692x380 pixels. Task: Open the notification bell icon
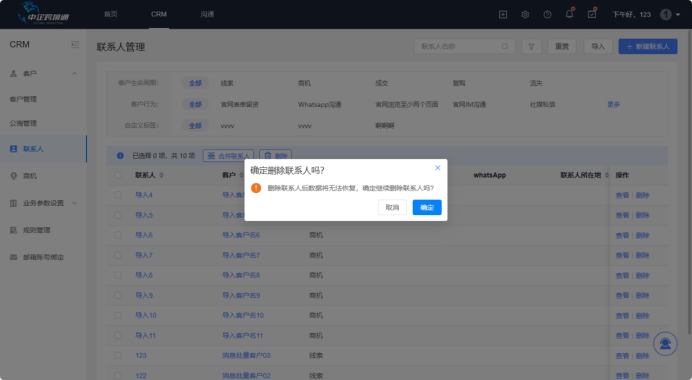click(x=569, y=14)
